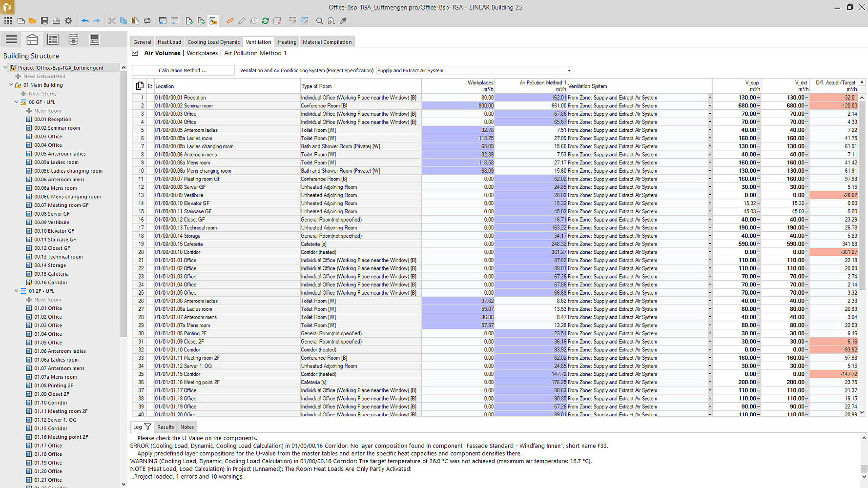Viewport: 868px width, 488px height.
Task: Save the project with floppy disk icon
Action: [44, 21]
